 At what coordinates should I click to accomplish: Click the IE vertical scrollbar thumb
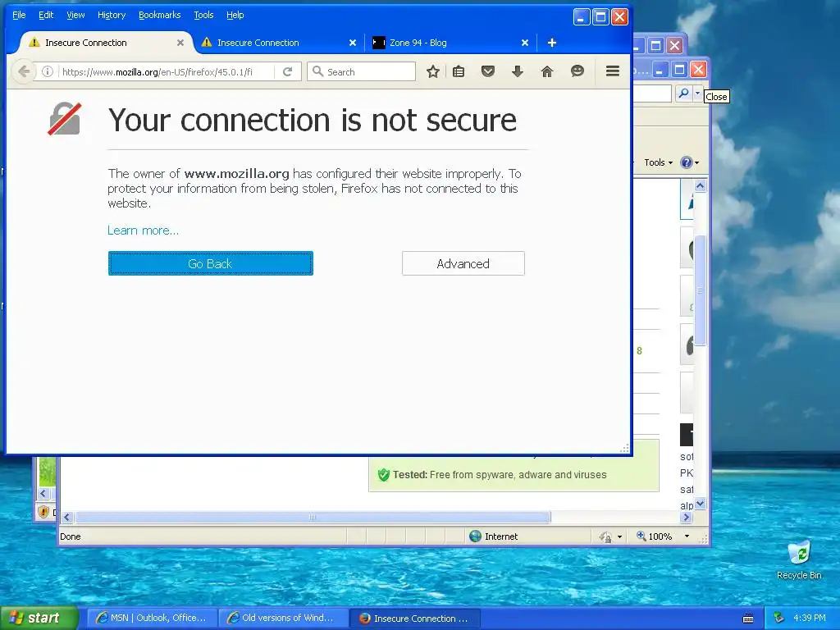(700, 291)
